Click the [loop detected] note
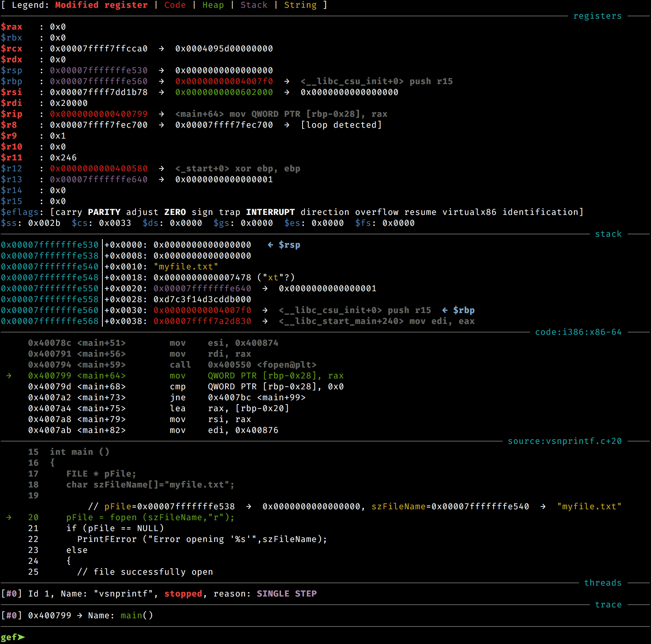The height and width of the screenshot is (644, 651). [x=341, y=125]
